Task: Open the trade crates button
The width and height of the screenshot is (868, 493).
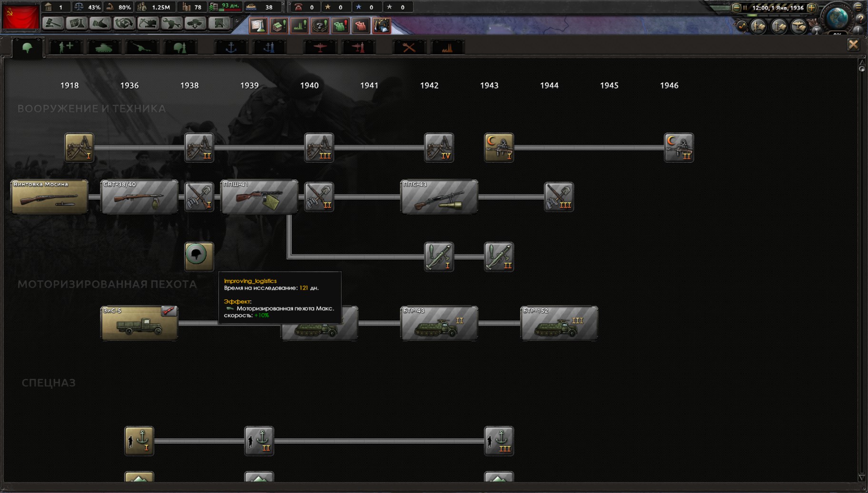Action: pyautogui.click(x=124, y=23)
